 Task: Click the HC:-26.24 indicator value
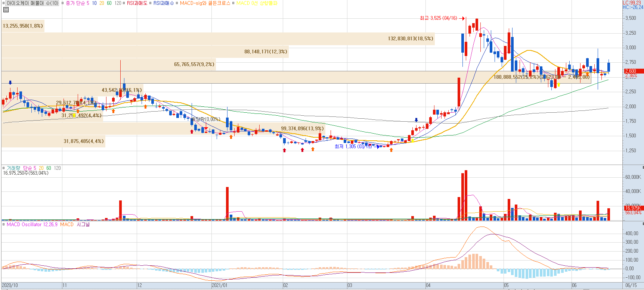click(x=633, y=7)
